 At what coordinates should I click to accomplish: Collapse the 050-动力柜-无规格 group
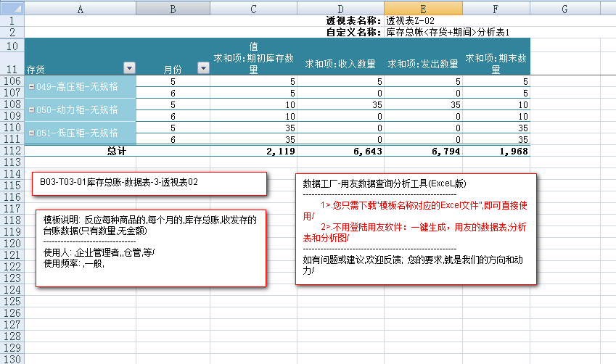(31, 110)
